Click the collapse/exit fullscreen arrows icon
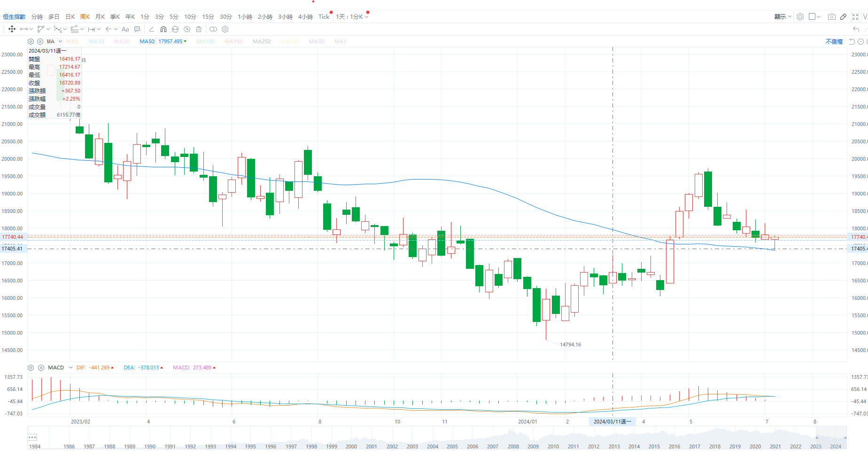 [855, 16]
